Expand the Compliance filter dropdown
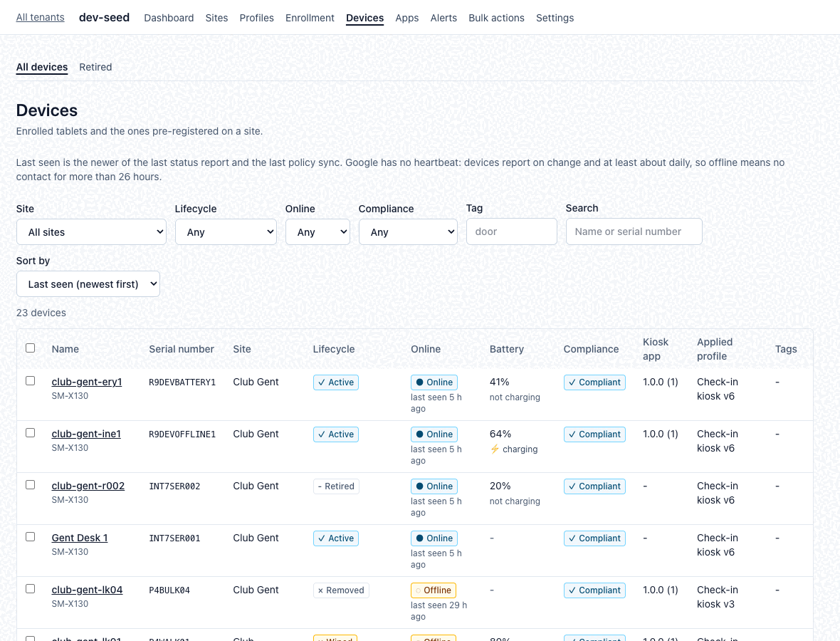The width and height of the screenshot is (840, 641). (x=408, y=232)
